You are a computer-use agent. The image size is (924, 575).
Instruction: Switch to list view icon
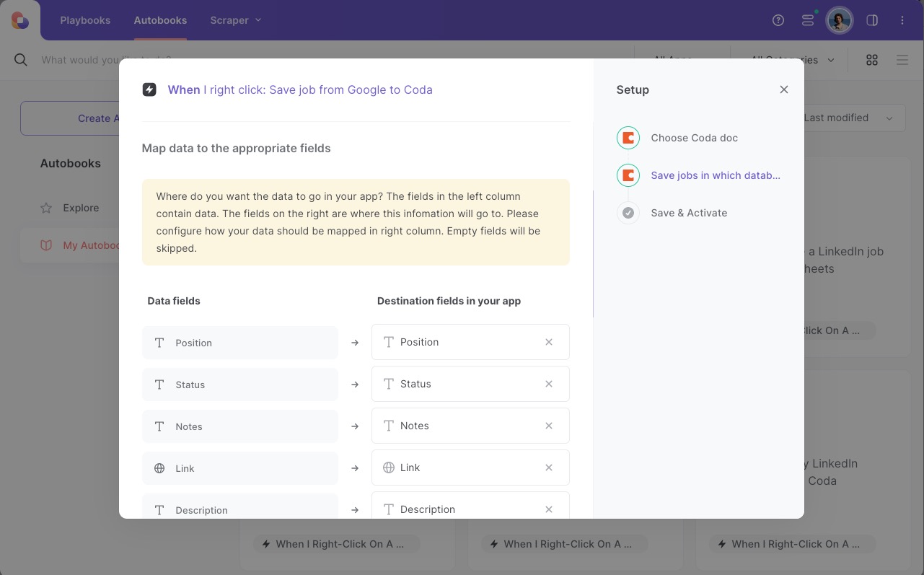pos(902,60)
